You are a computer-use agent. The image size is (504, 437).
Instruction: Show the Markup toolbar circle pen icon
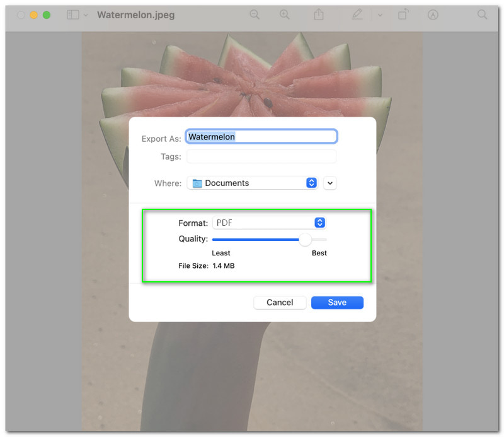coord(433,15)
